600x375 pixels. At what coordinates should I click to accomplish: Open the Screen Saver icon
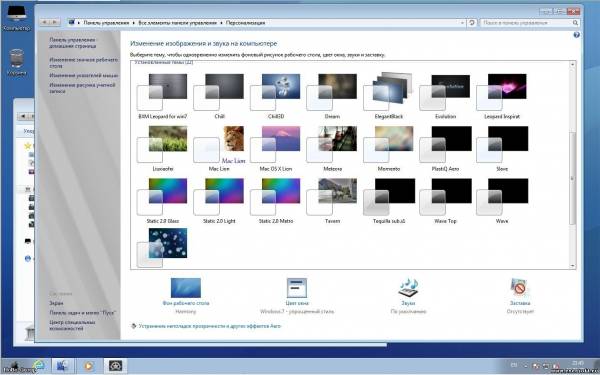[x=520, y=288]
